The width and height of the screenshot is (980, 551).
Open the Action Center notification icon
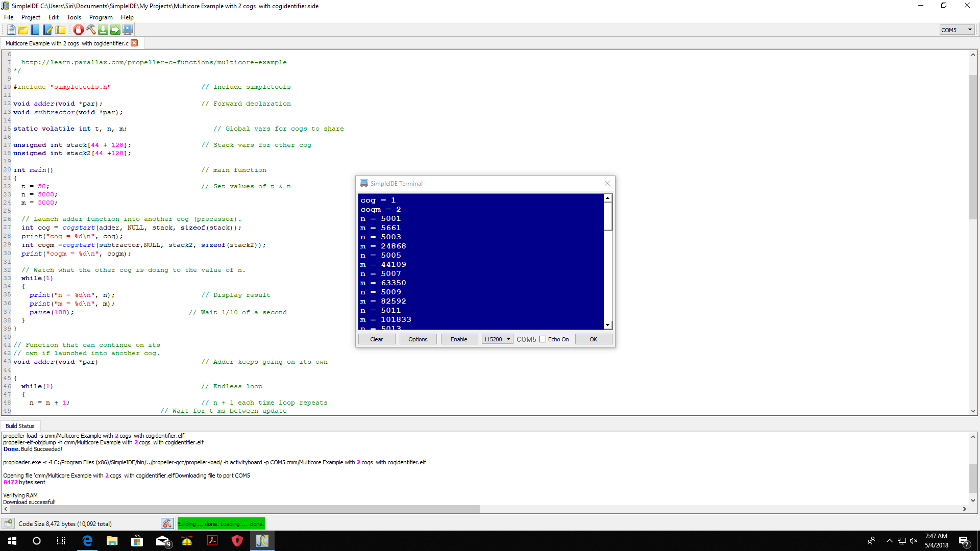(964, 541)
